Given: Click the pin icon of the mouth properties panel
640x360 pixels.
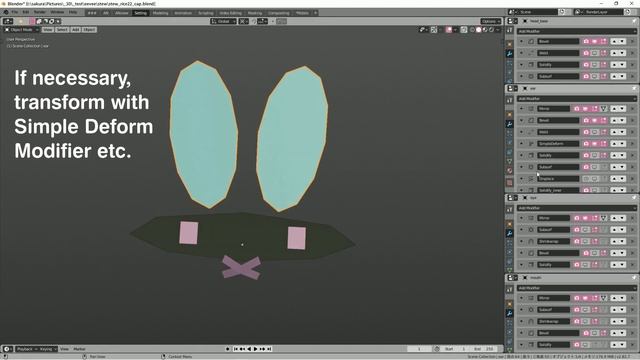Looking at the screenshot, I should click(634, 278).
